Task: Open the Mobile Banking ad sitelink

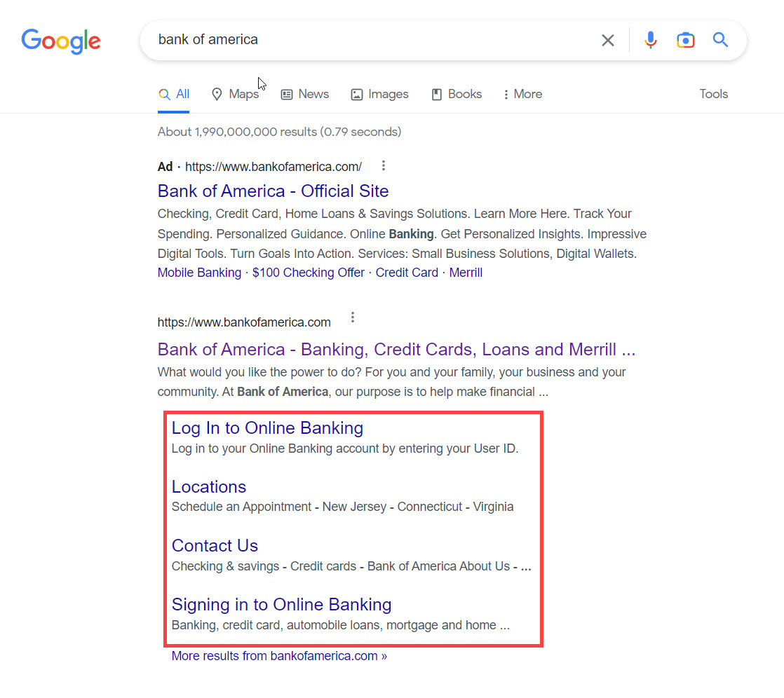Action: point(199,273)
